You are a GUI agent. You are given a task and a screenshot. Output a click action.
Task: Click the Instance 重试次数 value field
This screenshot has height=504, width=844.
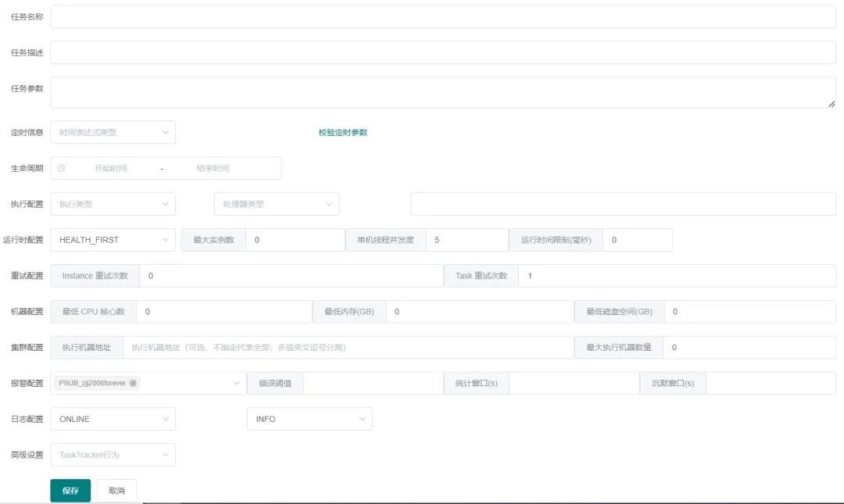coord(291,276)
